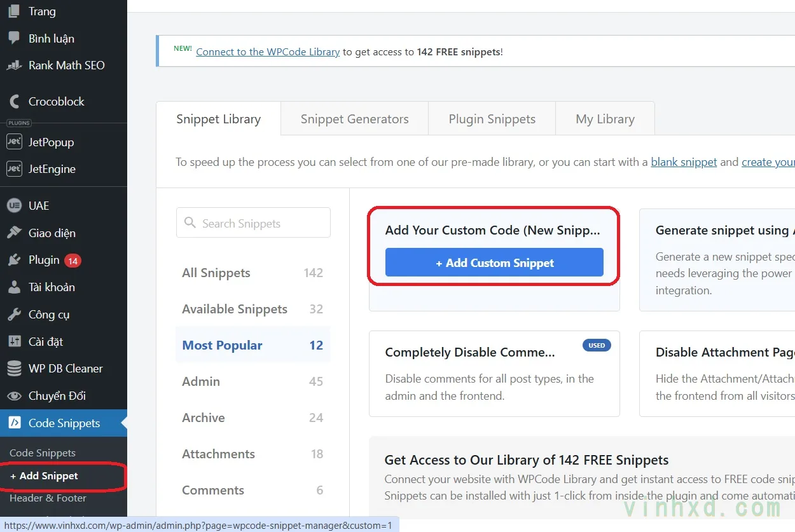Click the + Add Snippet submenu link

(x=44, y=475)
